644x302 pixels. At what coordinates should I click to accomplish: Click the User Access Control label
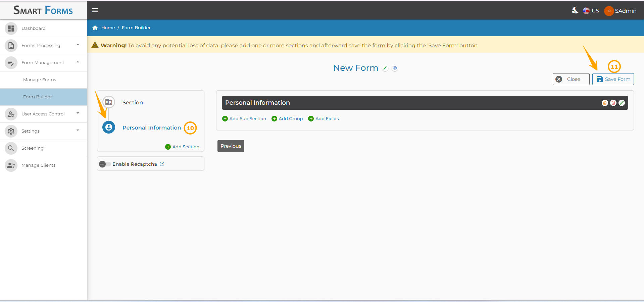tap(43, 114)
